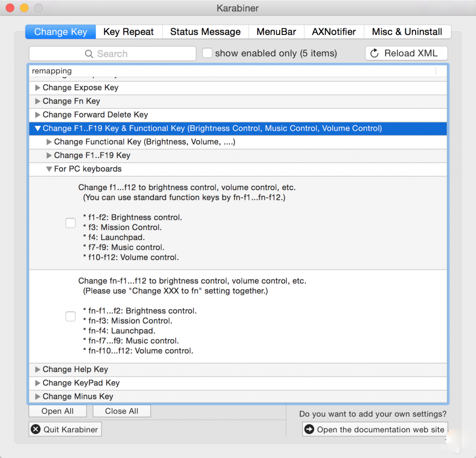
Task: Collapse the For PC keyboards section
Action: pos(49,169)
